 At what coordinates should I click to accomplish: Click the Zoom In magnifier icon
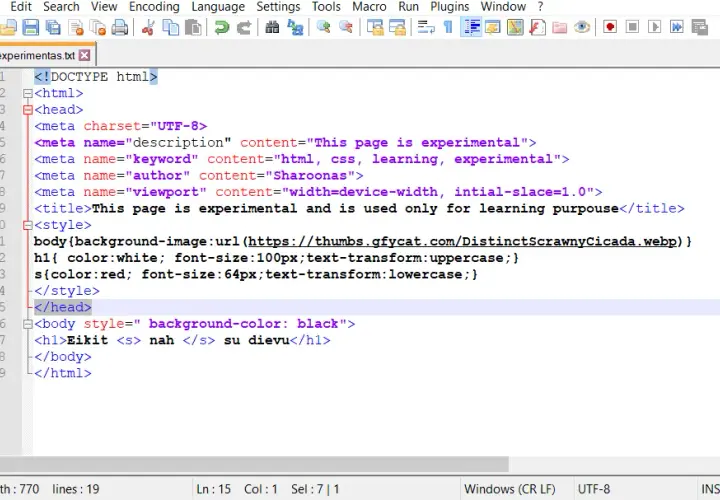click(x=323, y=28)
